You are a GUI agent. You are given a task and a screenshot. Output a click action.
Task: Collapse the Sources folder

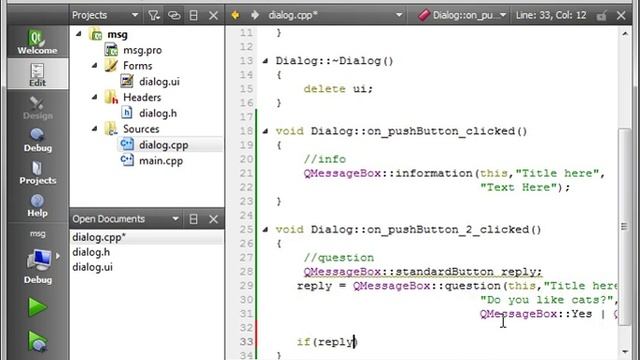(95, 129)
